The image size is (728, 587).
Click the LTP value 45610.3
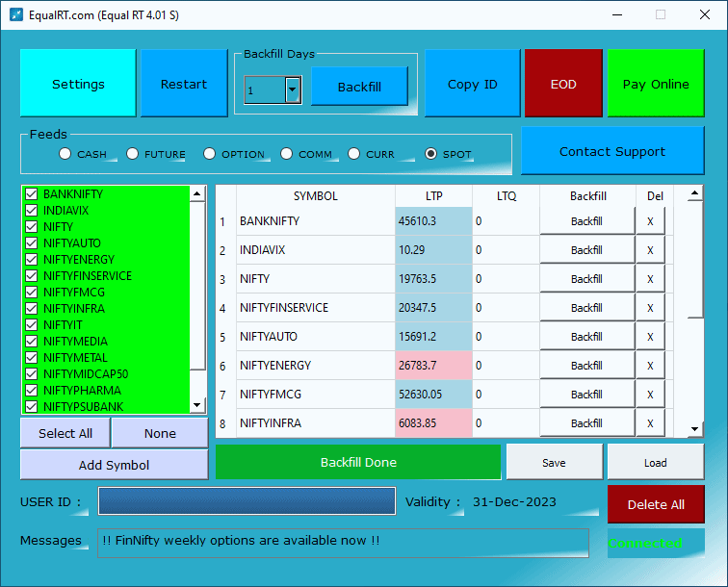[x=433, y=221]
